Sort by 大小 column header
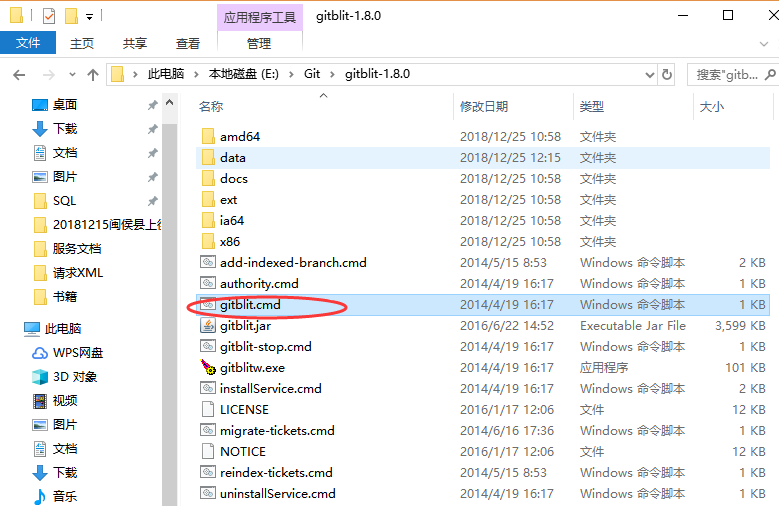 pos(711,106)
